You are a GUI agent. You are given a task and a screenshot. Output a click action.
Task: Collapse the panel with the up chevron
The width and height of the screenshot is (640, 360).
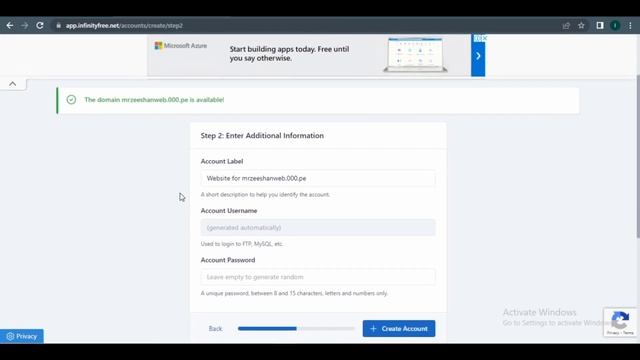pyautogui.click(x=13, y=84)
